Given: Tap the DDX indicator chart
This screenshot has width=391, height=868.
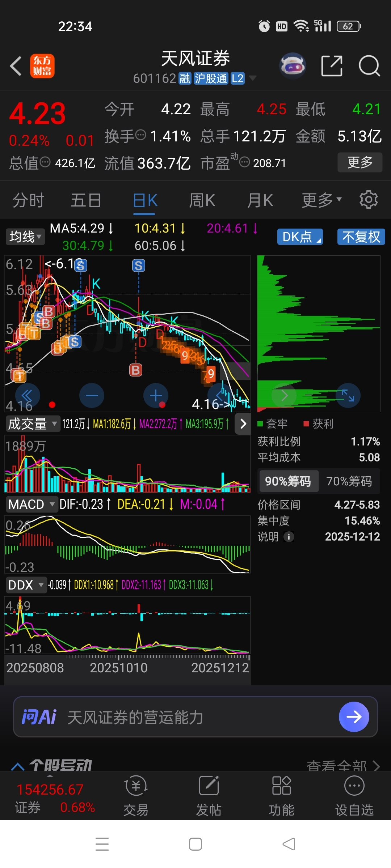Looking at the screenshot, I should coord(127,625).
